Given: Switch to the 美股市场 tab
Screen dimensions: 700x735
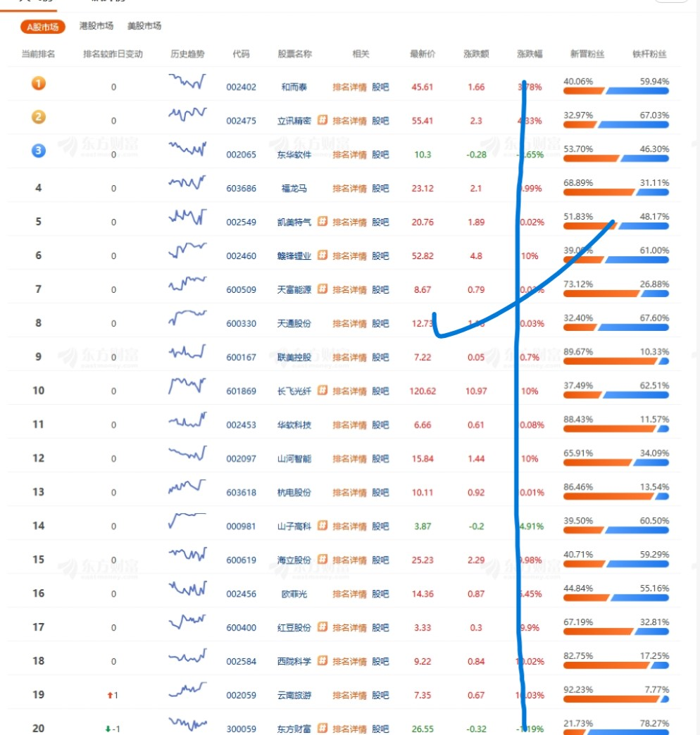Looking at the screenshot, I should point(144,26).
